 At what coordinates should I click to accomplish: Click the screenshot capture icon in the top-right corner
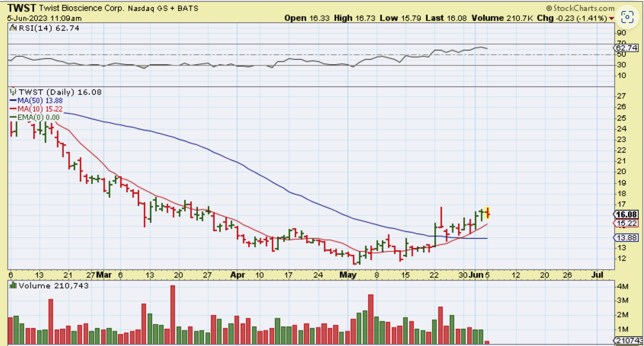tap(627, 17)
